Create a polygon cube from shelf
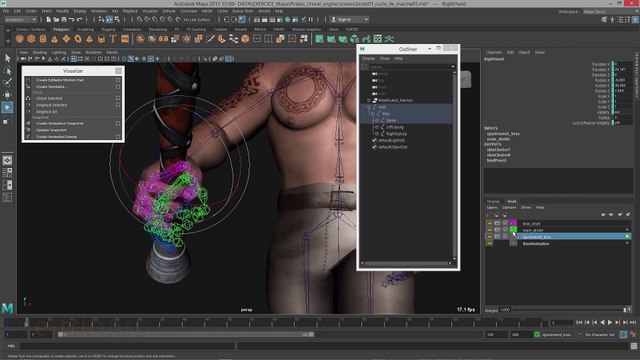Viewport: 640px width, 360px height. click(x=31, y=39)
